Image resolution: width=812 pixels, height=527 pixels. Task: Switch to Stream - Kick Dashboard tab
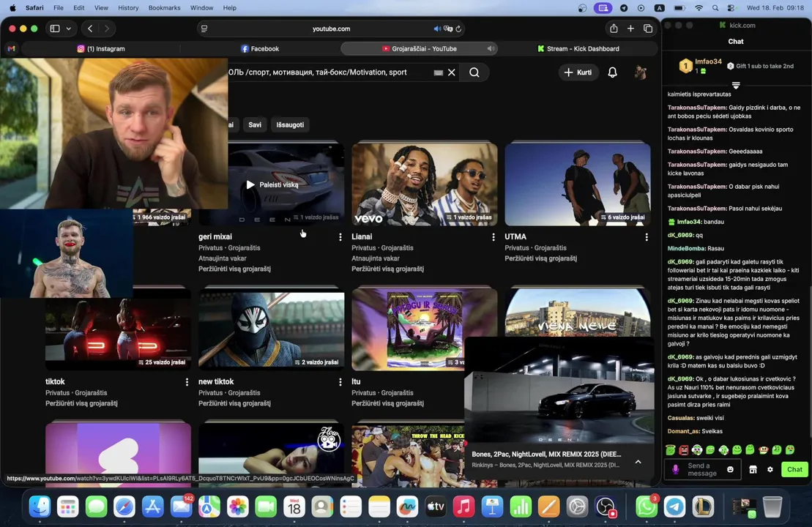578,48
